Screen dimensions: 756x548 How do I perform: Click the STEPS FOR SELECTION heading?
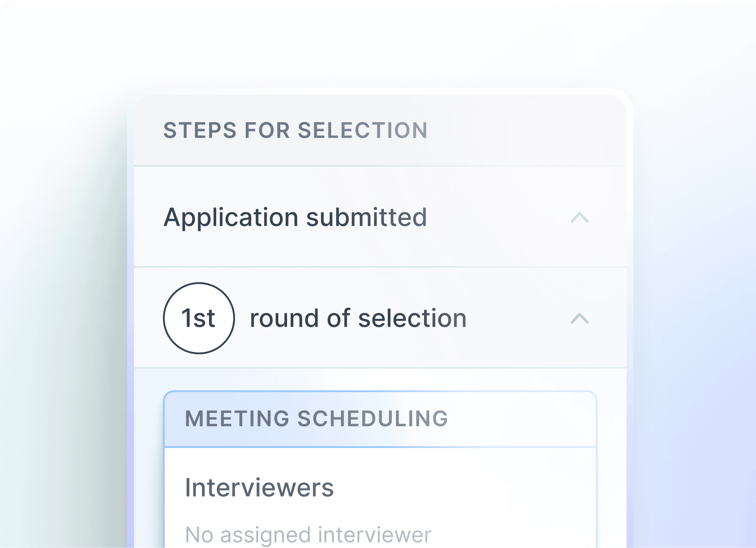point(295,130)
